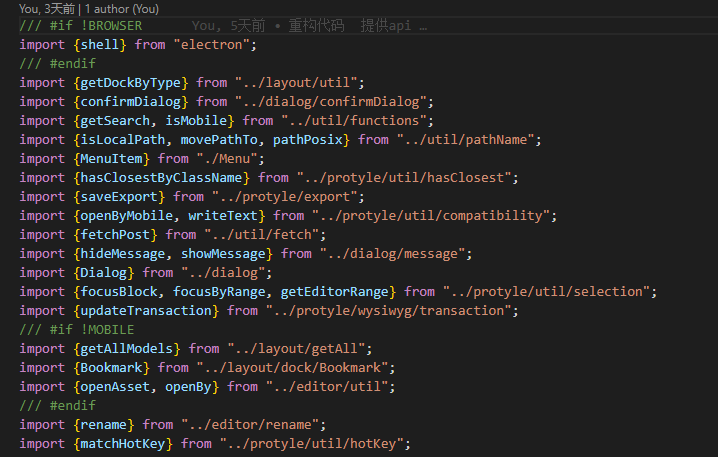This screenshot has height=457, width=718.
Task: Click the "Dialog" import identifier in braces
Action: [x=103, y=273]
